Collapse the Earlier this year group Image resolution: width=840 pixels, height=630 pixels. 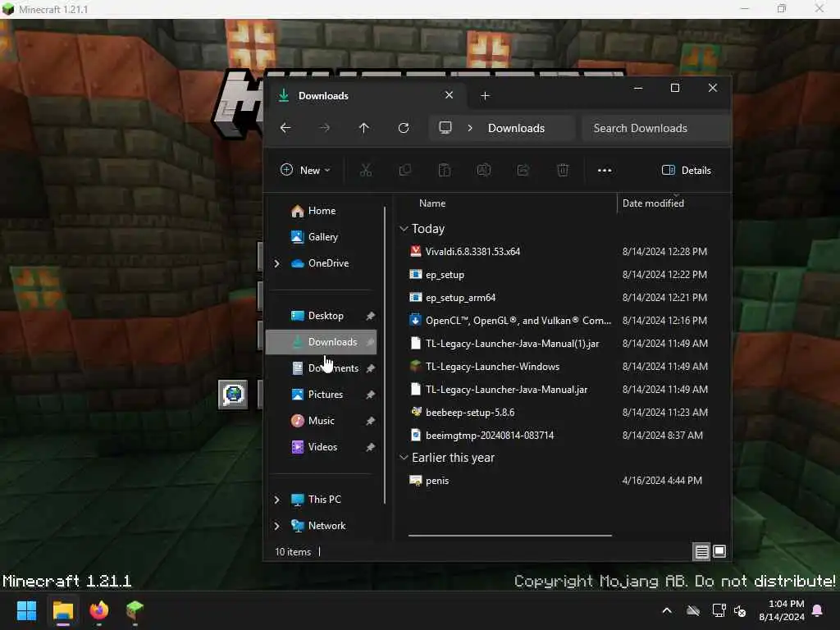(404, 458)
